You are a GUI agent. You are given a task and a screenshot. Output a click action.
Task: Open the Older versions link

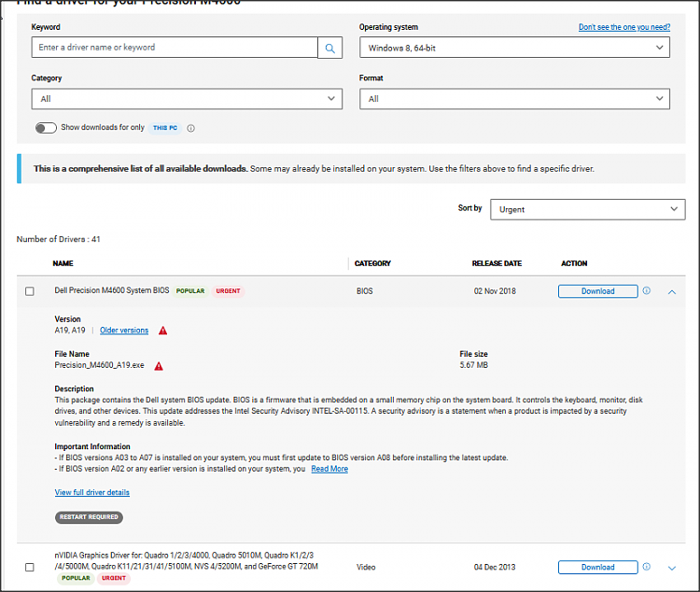(x=124, y=331)
